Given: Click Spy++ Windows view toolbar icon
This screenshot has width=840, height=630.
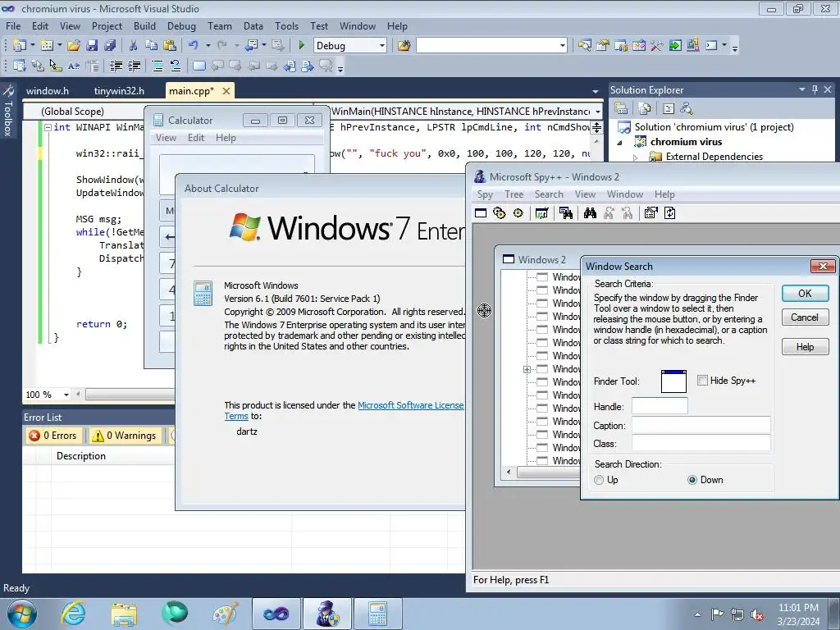Looking at the screenshot, I should pyautogui.click(x=481, y=213).
